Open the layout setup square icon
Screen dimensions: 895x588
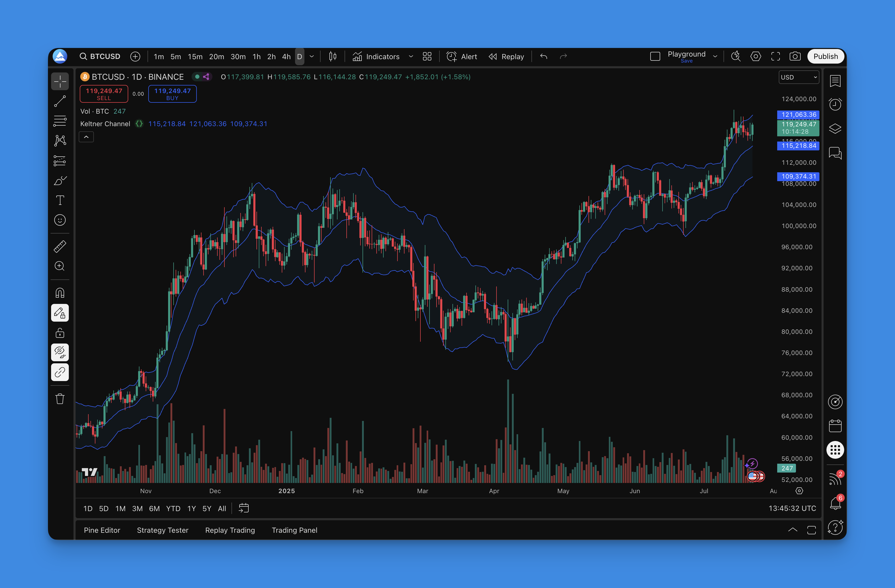coord(655,56)
